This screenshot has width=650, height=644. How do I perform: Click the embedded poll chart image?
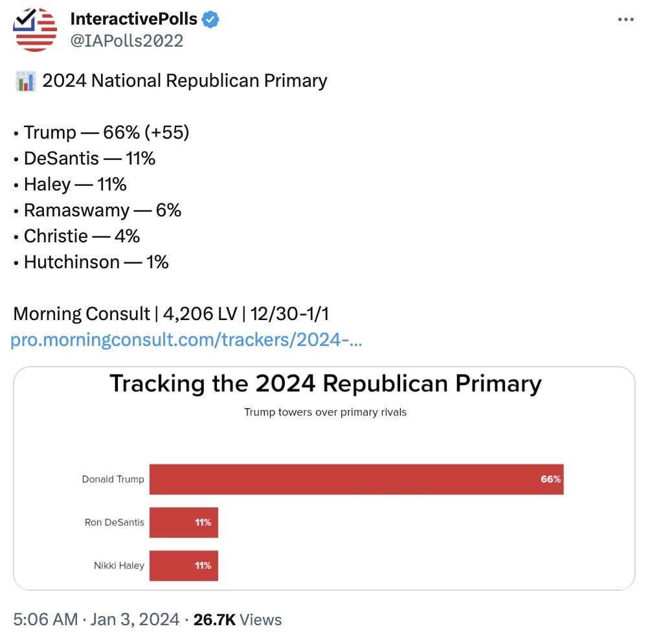pyautogui.click(x=324, y=478)
